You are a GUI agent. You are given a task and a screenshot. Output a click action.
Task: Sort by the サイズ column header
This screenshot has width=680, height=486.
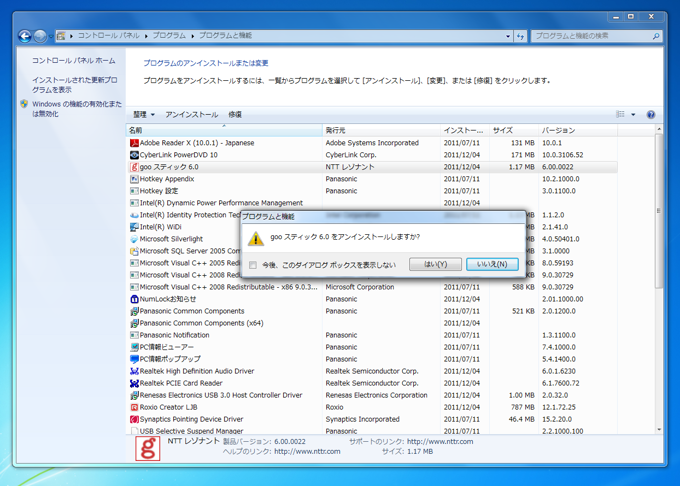pyautogui.click(x=513, y=130)
